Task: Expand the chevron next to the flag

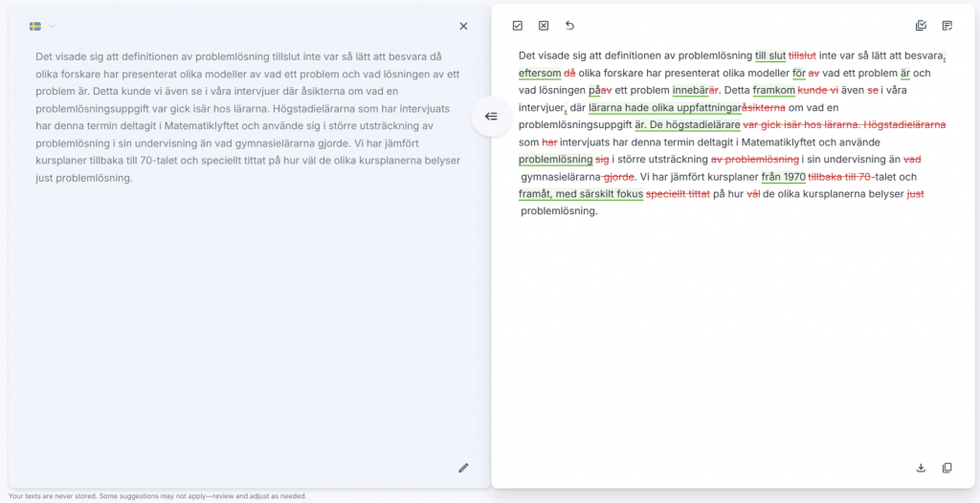Action: click(52, 27)
